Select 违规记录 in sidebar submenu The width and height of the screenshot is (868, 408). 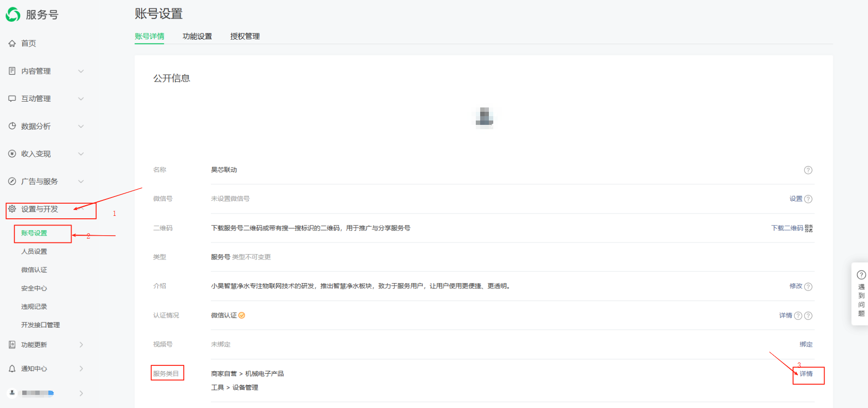click(x=34, y=306)
